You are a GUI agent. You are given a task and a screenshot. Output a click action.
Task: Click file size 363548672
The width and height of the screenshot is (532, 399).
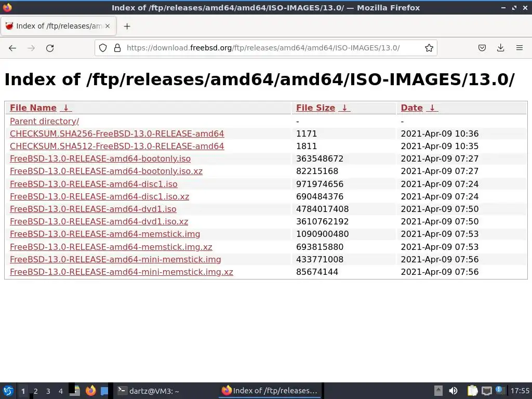320,159
